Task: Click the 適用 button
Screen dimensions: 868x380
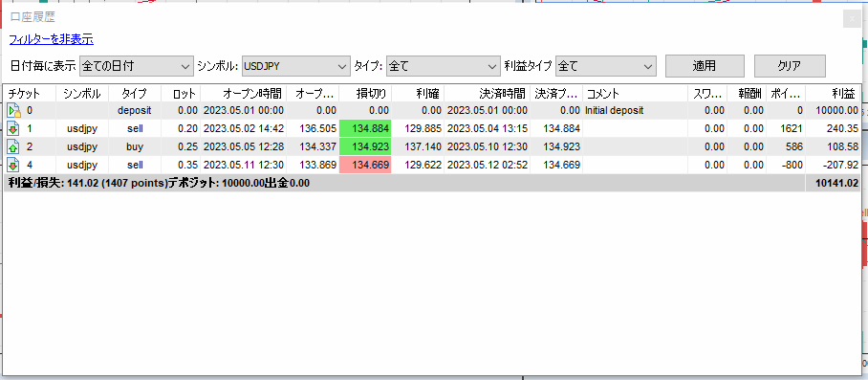Action: point(705,66)
